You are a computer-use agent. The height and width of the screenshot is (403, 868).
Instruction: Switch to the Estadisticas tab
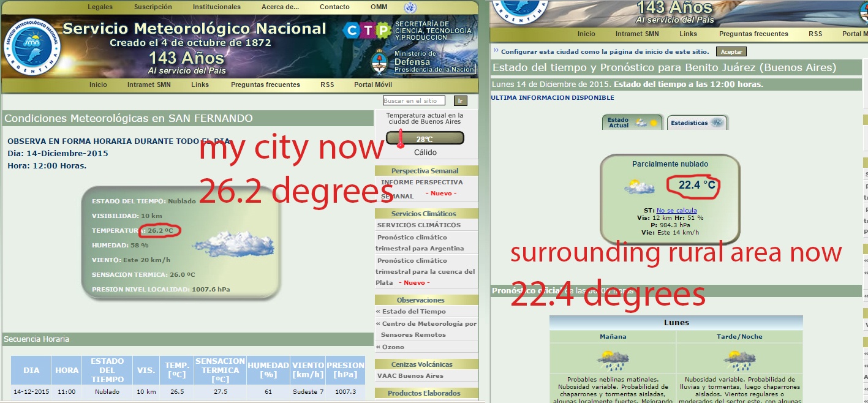(x=697, y=122)
